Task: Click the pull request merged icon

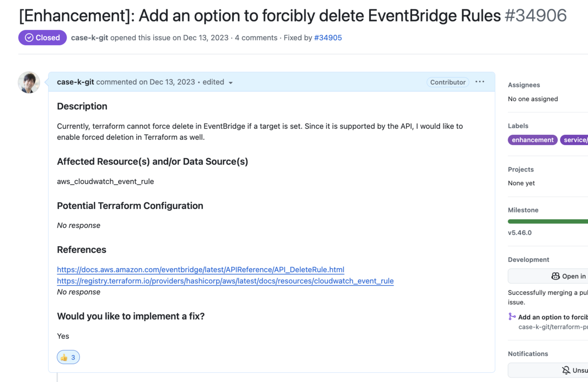Action: click(x=512, y=317)
